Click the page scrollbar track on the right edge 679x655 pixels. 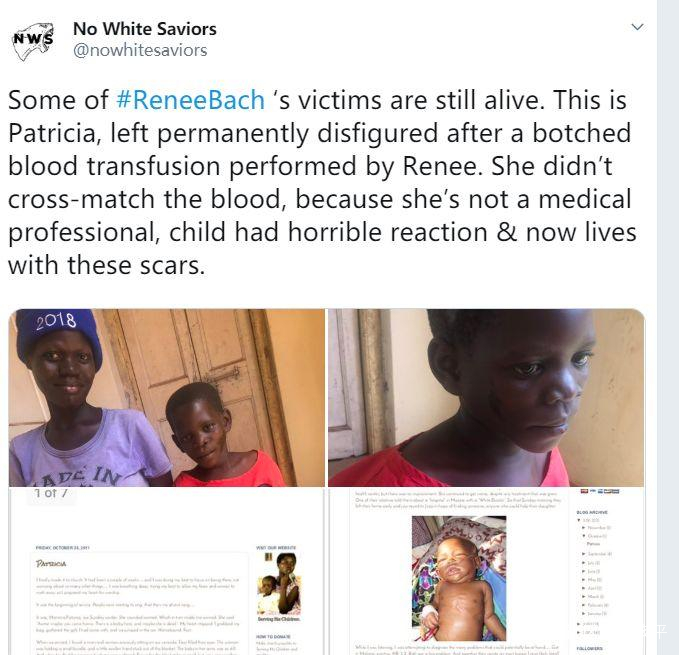point(667,327)
